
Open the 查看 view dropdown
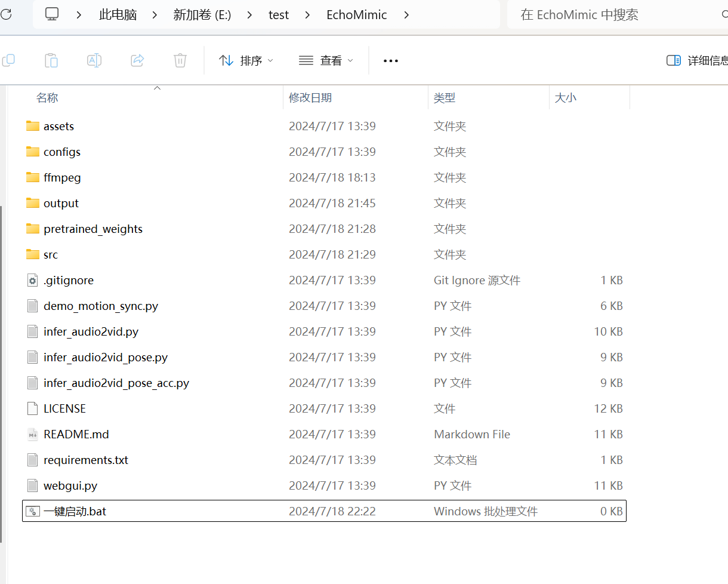point(326,60)
